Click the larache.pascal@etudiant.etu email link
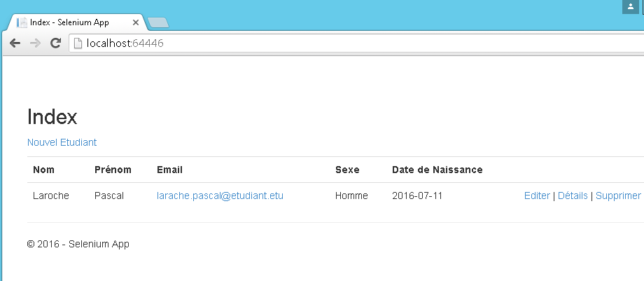 coord(220,196)
